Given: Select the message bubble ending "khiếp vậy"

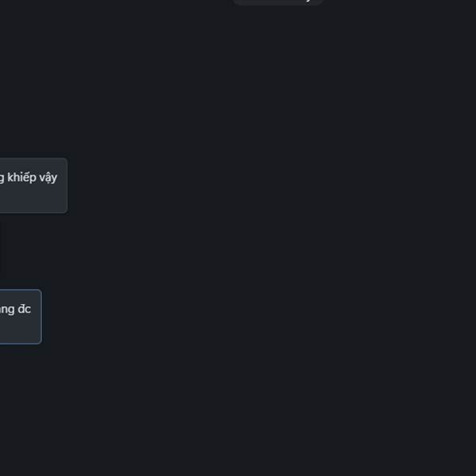Looking at the screenshot, I should [33, 186].
